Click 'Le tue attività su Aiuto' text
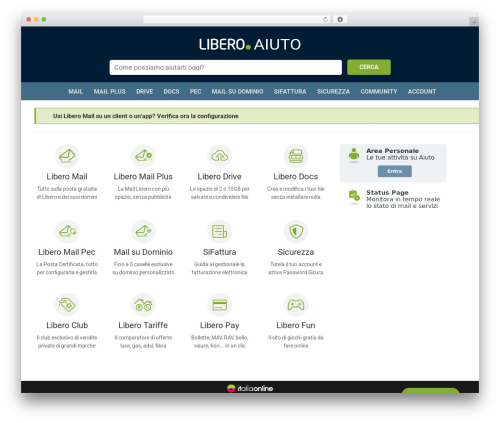 (400, 158)
